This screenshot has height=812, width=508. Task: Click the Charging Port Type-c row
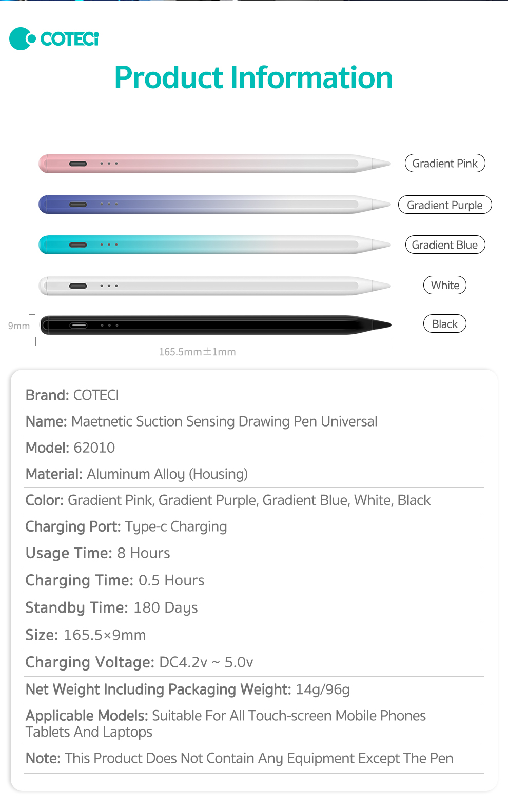(126, 526)
